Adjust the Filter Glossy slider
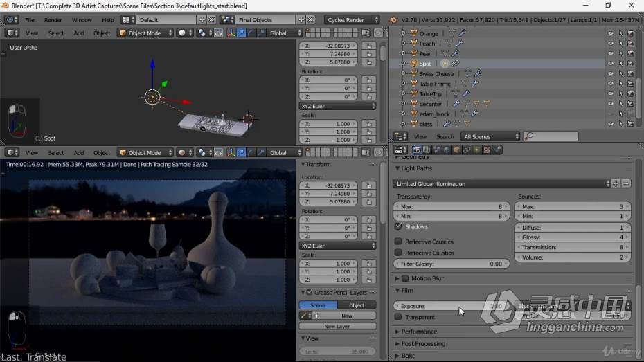644x362 pixels. (x=451, y=264)
